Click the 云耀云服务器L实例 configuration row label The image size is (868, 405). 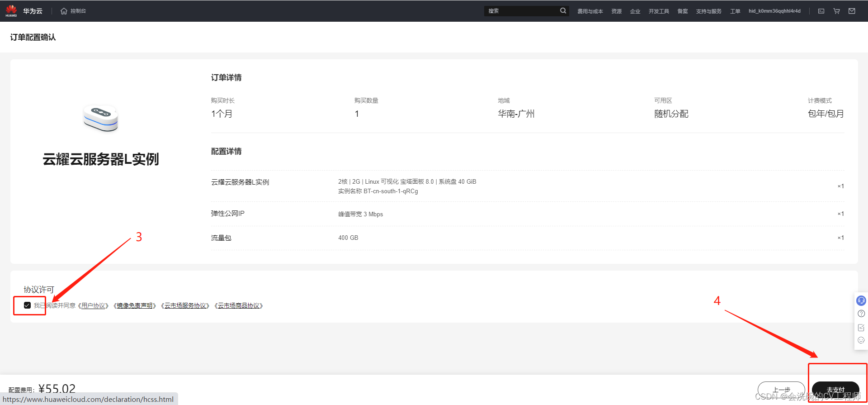(240, 182)
